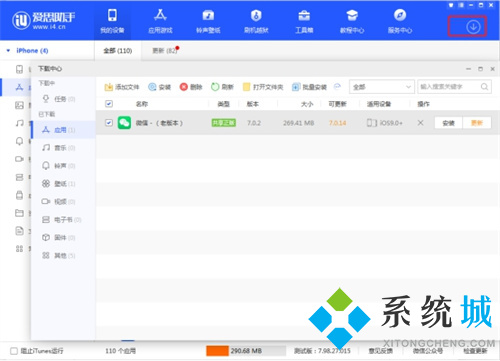
Task: Click the 7.0.14 updatable version text
Action: [x=337, y=123]
